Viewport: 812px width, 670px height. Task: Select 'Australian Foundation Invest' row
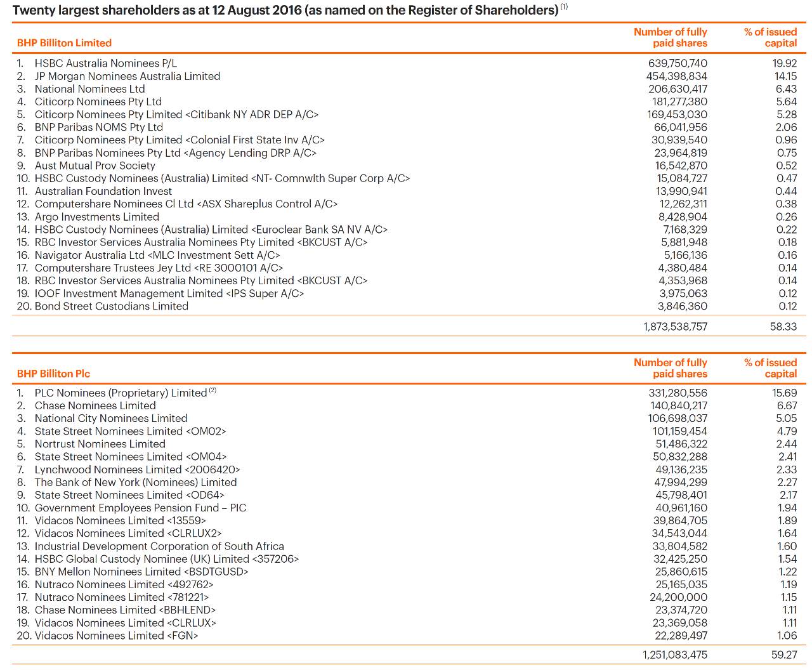(103, 191)
